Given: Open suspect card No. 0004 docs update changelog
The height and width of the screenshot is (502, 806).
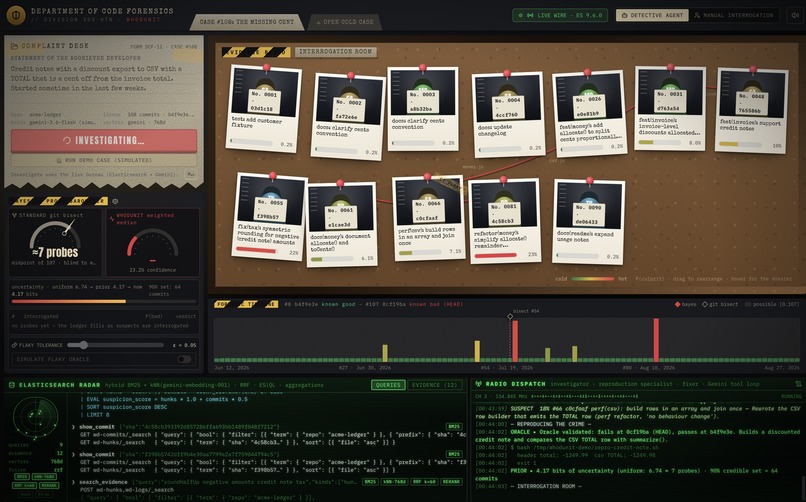Looking at the screenshot, I should tap(507, 114).
